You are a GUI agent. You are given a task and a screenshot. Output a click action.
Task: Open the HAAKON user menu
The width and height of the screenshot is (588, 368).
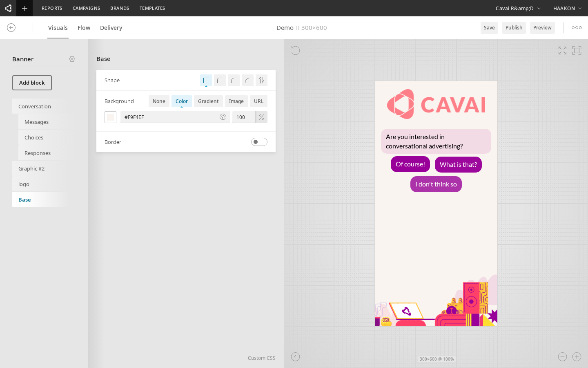pos(568,8)
